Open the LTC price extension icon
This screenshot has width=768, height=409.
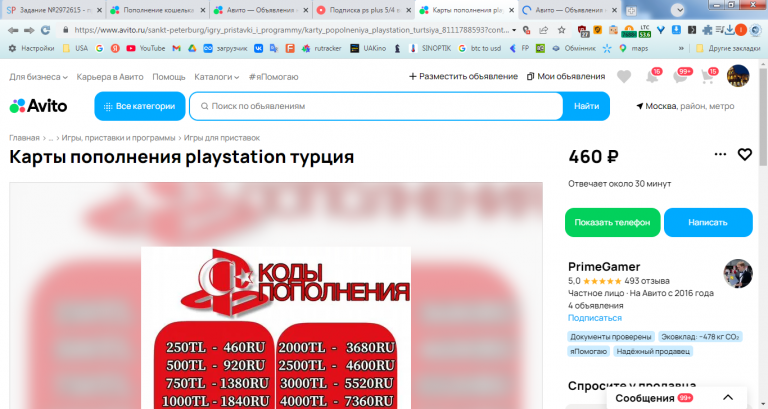tap(645, 31)
